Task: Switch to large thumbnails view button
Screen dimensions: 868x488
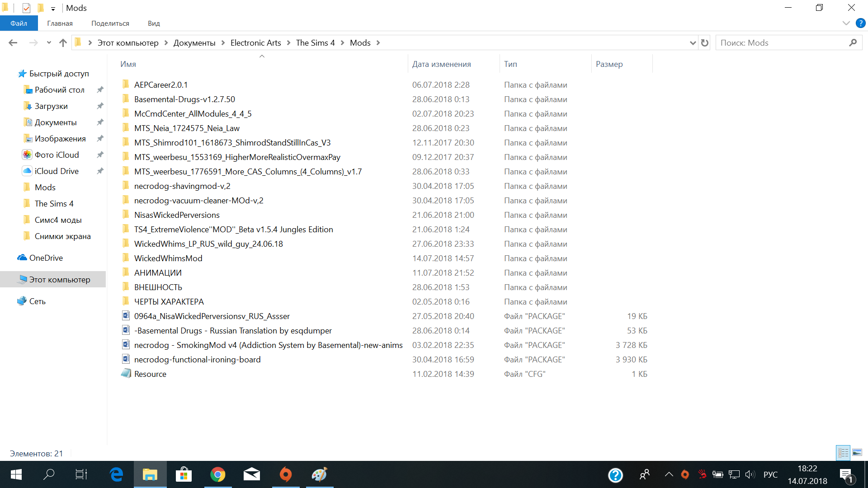Action: pos(857,452)
